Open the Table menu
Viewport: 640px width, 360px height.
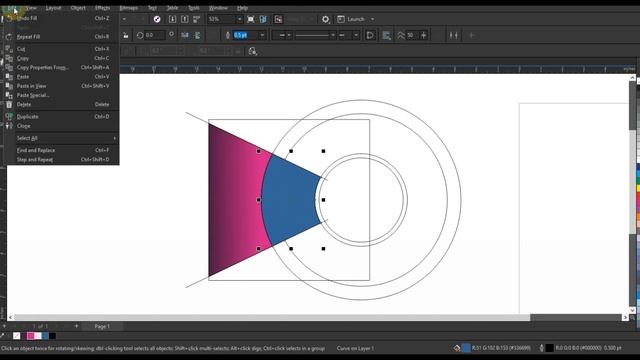tap(172, 8)
